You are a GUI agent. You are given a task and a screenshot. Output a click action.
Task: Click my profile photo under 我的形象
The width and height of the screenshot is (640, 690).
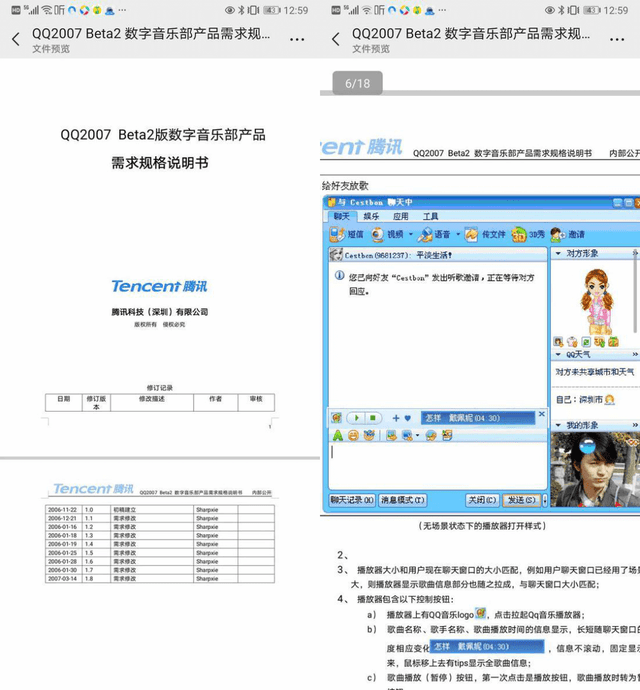tap(595, 469)
